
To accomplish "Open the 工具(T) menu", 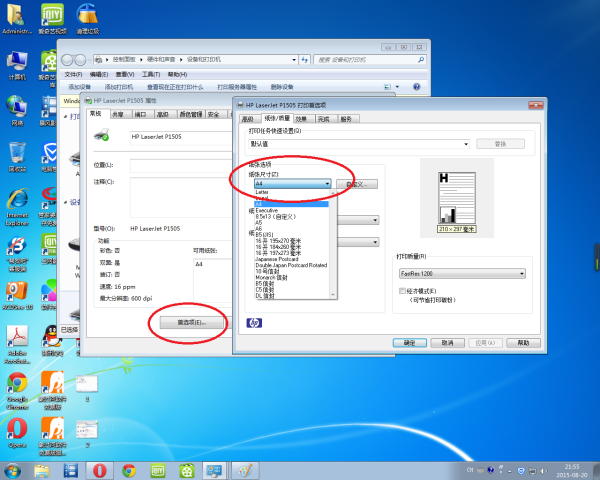I will point(151,74).
